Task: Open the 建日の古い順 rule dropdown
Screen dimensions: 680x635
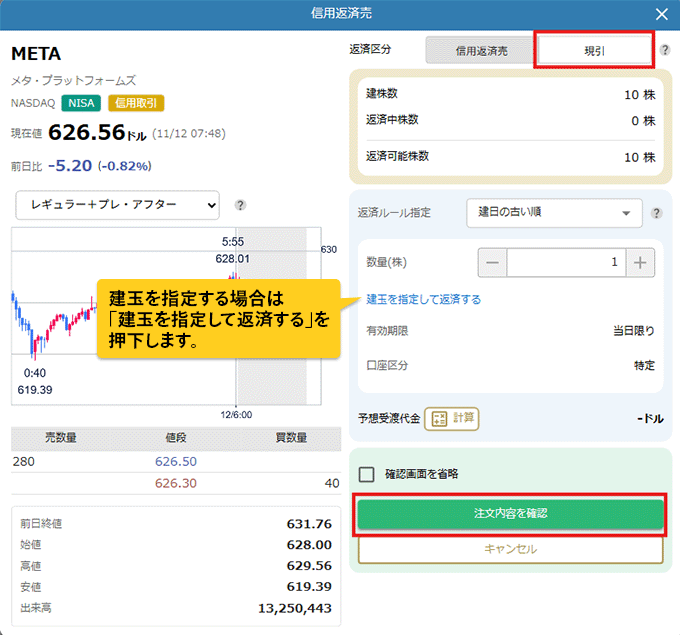Action: click(x=554, y=213)
